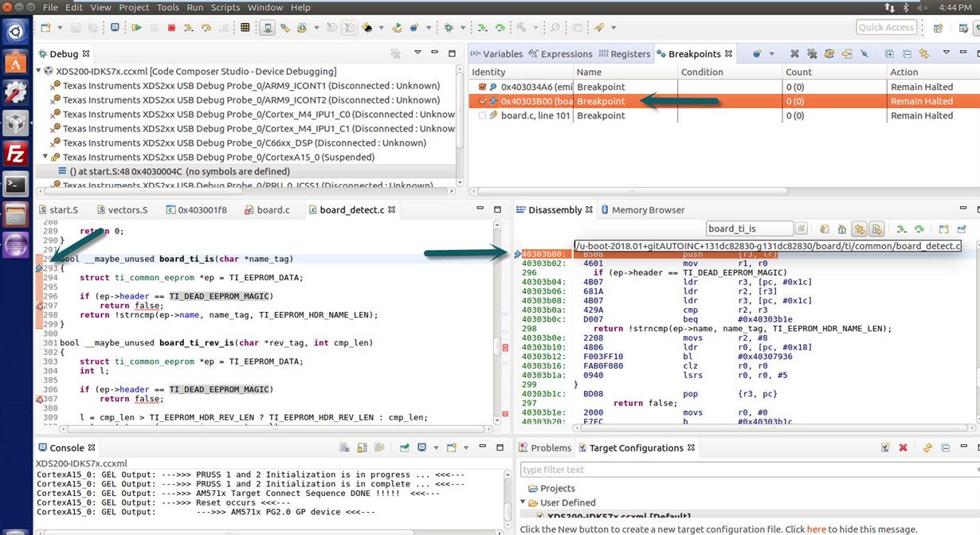Click the Debug view vertical scrollbar

click(461, 125)
